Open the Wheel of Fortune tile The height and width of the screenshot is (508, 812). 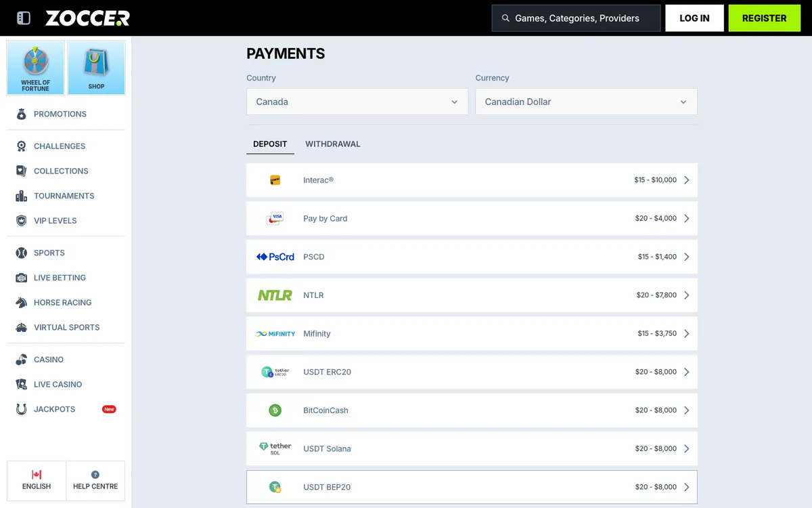(35, 68)
